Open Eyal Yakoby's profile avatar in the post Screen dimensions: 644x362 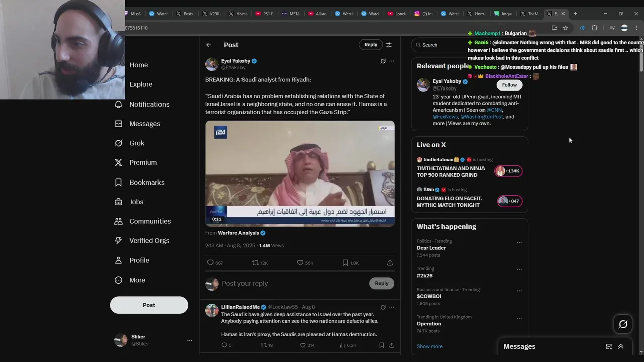[x=212, y=64]
